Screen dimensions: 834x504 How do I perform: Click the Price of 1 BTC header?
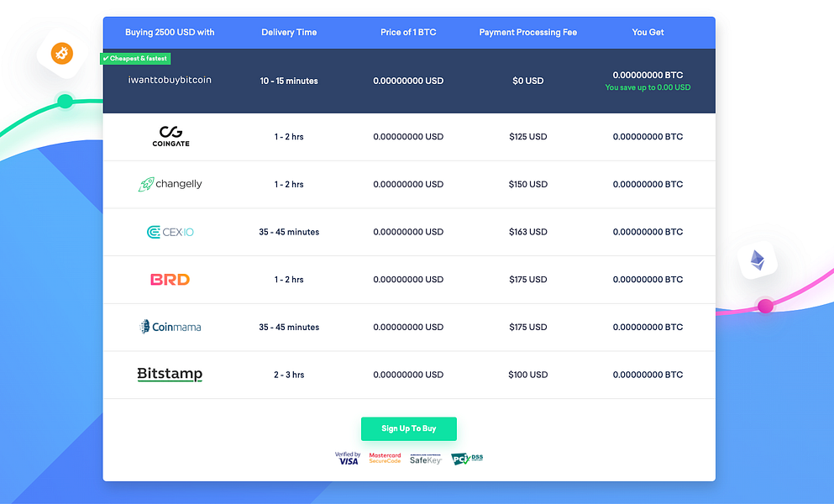point(408,33)
